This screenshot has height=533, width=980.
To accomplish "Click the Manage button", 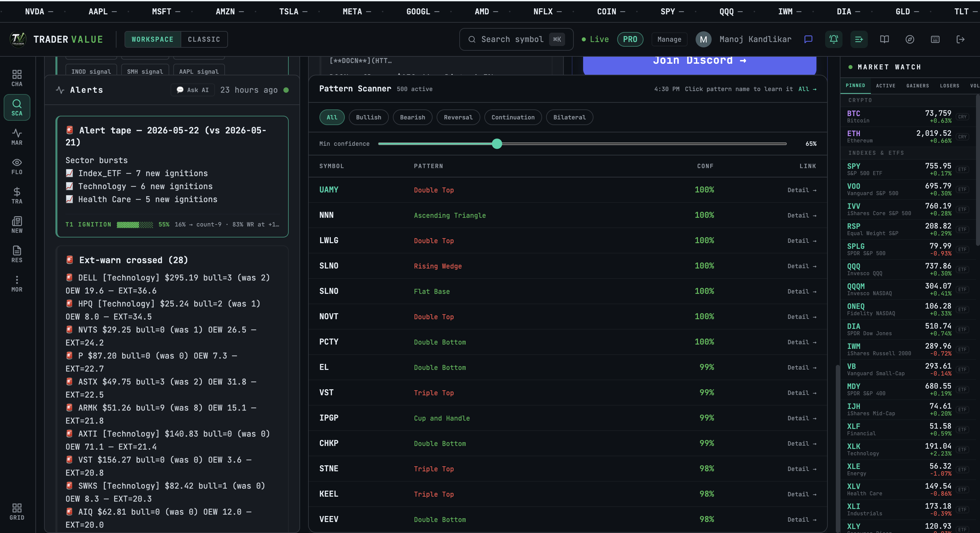I will click(x=669, y=39).
